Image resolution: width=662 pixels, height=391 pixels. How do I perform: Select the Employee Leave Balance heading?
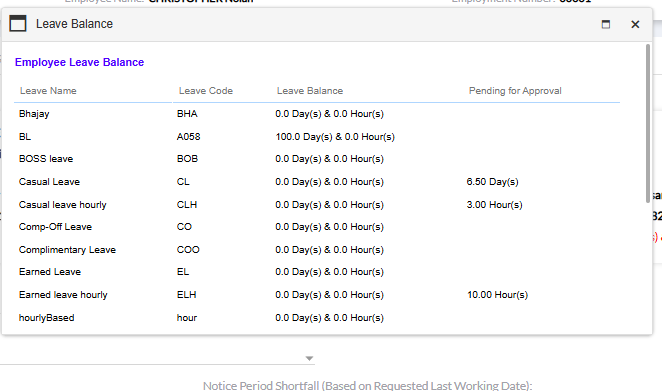(79, 62)
